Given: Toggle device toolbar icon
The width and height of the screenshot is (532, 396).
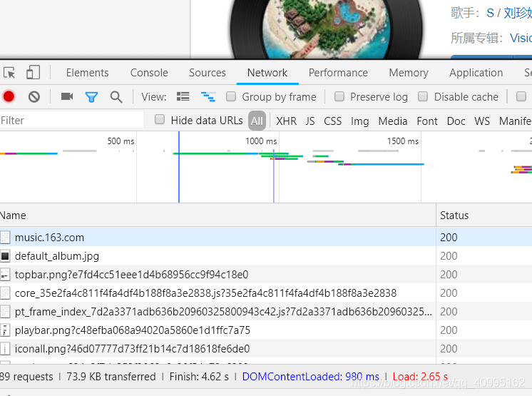Looking at the screenshot, I should pos(34,73).
